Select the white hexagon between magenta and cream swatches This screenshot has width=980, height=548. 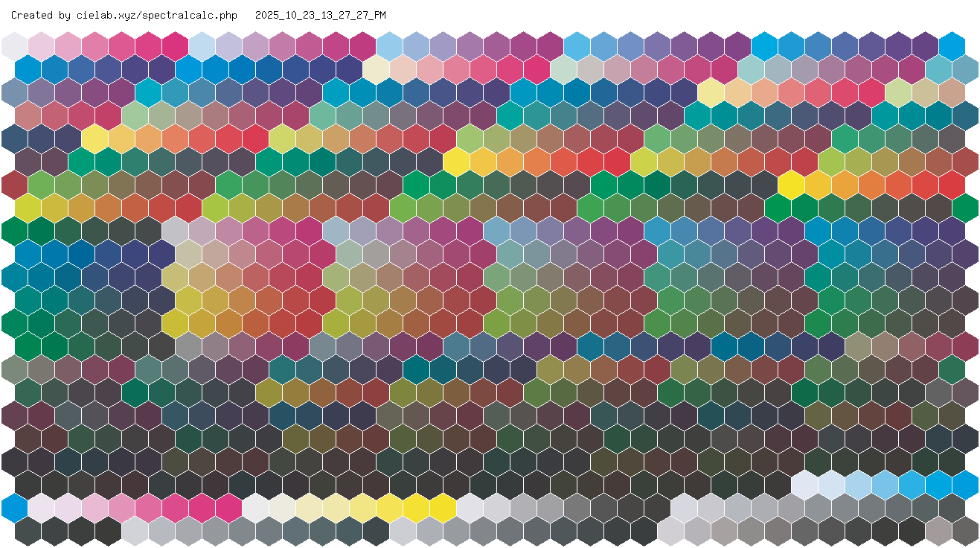coord(256,507)
